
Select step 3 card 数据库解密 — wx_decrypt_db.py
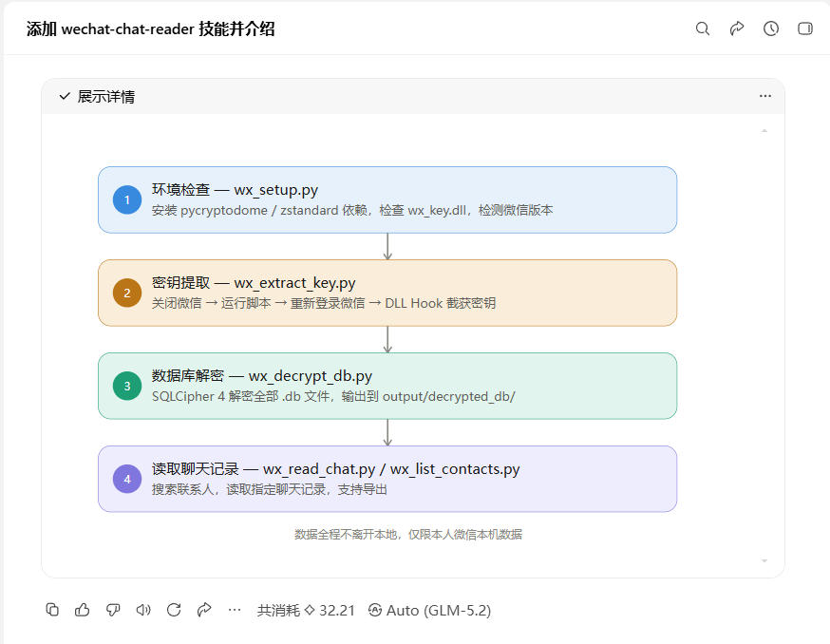click(387, 386)
